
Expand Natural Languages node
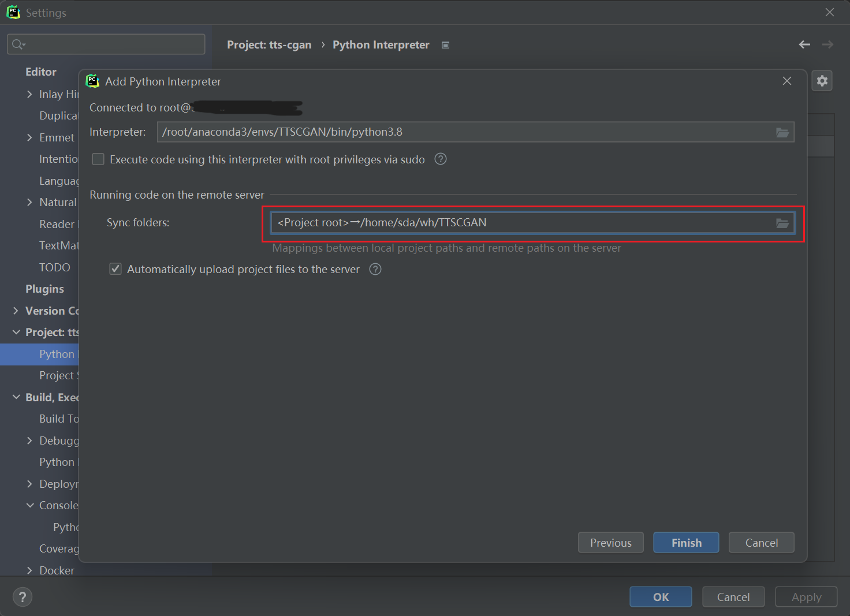(29, 202)
